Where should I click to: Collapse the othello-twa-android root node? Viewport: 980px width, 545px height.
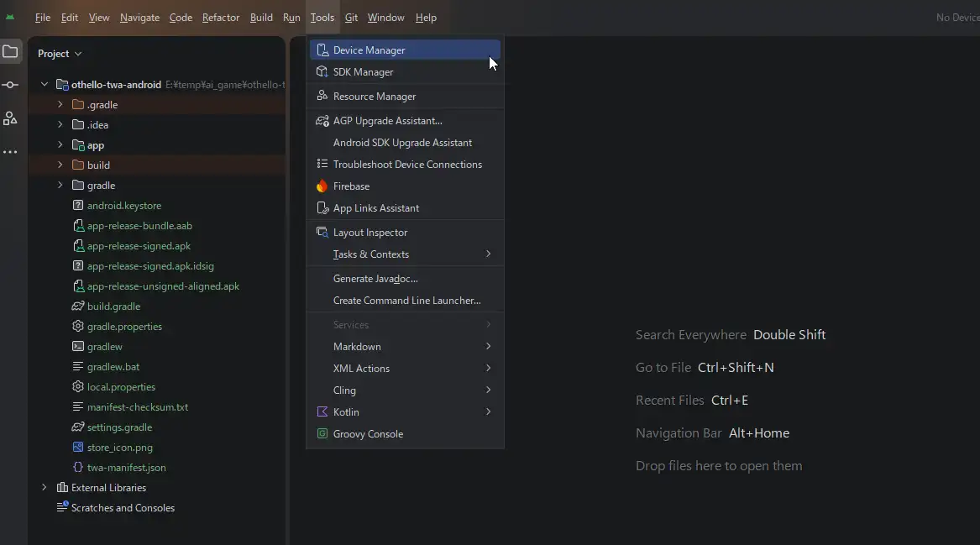coord(45,84)
